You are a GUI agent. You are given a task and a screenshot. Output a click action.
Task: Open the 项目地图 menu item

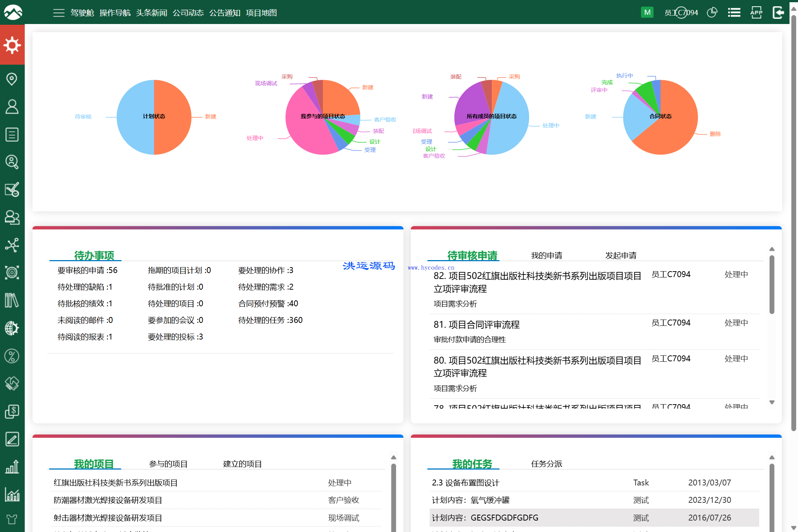(x=261, y=13)
